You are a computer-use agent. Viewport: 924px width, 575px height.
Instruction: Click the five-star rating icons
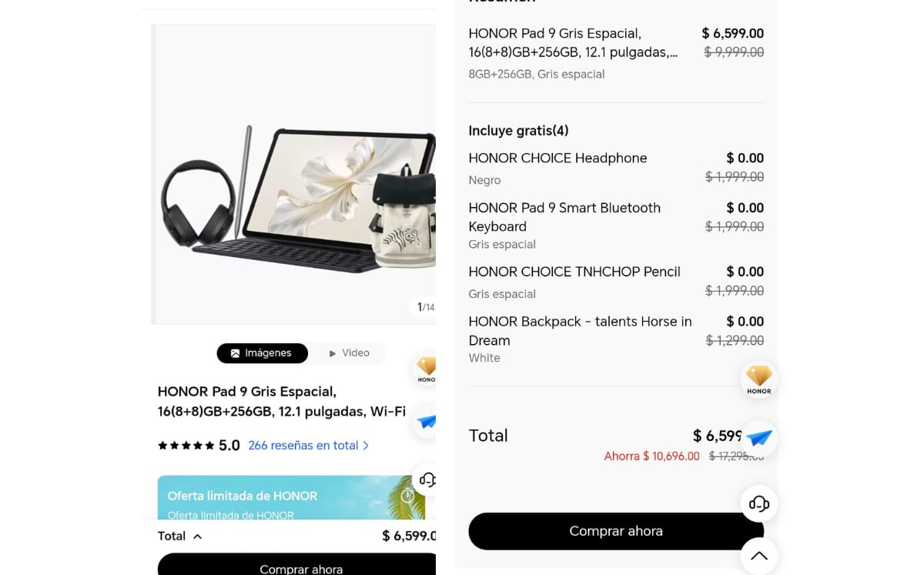(x=186, y=446)
